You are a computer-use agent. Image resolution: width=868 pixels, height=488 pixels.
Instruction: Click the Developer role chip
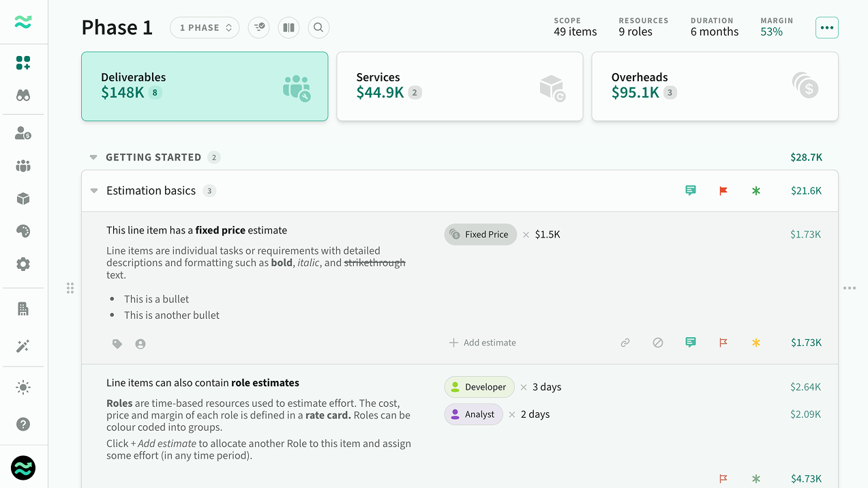coord(479,387)
